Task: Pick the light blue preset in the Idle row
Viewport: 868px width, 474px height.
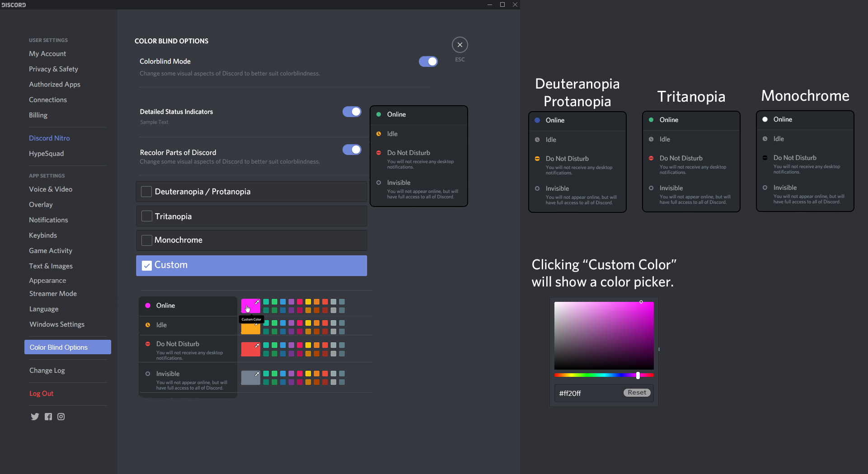Action: [x=283, y=323]
